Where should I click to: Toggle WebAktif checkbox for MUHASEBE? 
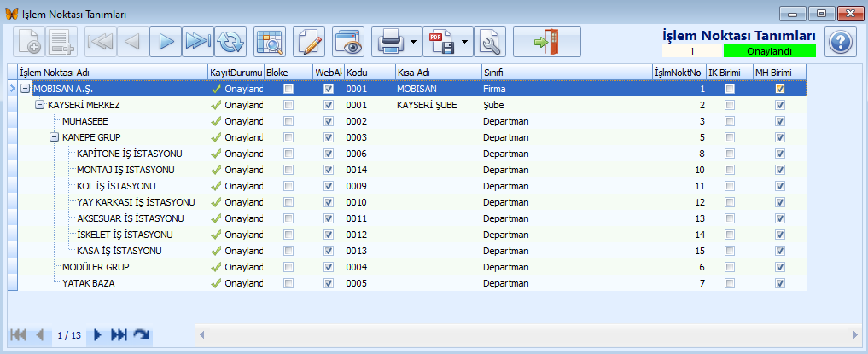coord(329,121)
